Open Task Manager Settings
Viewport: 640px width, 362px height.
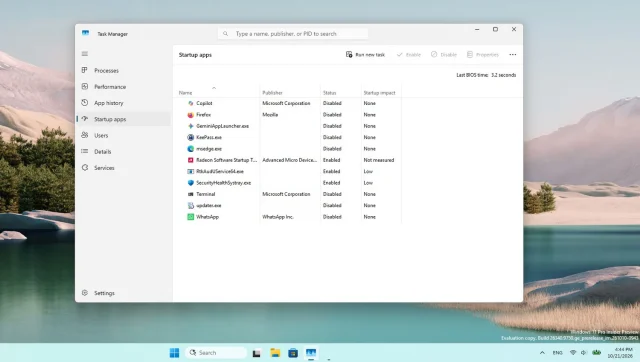[123, 293]
